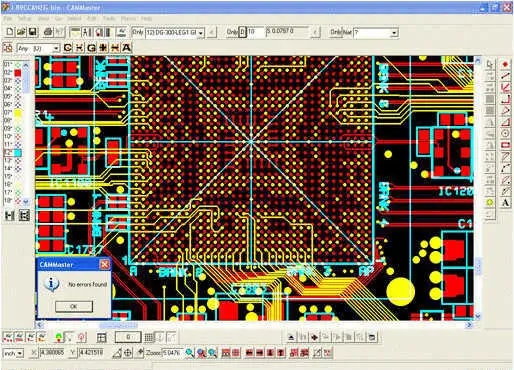Toggle layer 07 with yellow swatch
The width and height of the screenshot is (514, 370).
pyautogui.click(x=12, y=113)
